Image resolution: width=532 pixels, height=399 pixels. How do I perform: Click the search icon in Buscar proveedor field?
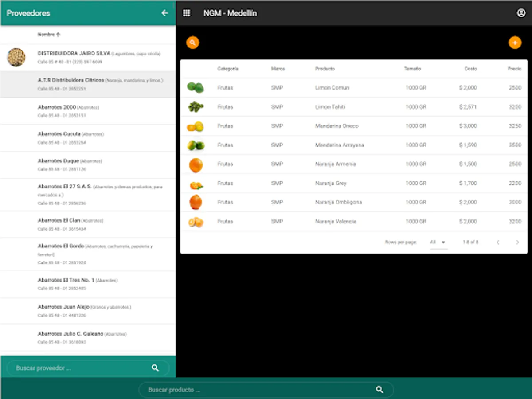pyautogui.click(x=155, y=368)
